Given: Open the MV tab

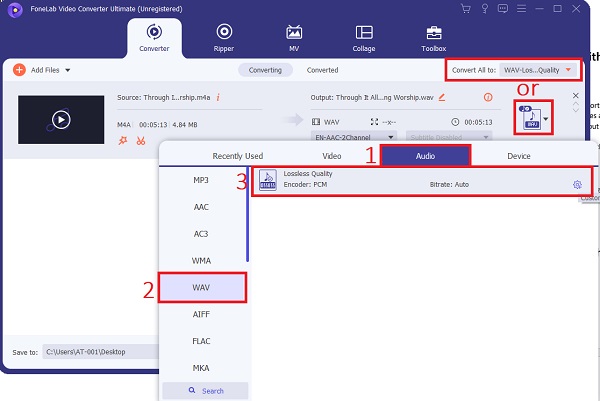Looking at the screenshot, I should [x=294, y=38].
